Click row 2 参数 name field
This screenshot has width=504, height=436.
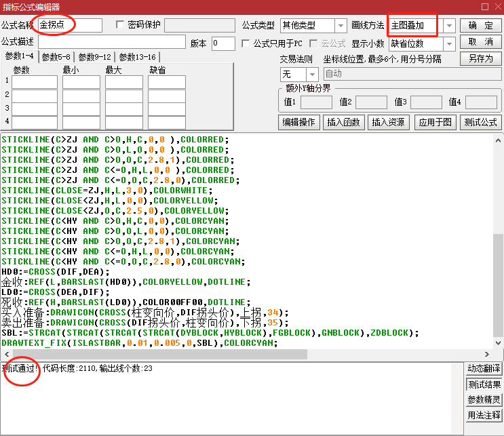click(35, 96)
